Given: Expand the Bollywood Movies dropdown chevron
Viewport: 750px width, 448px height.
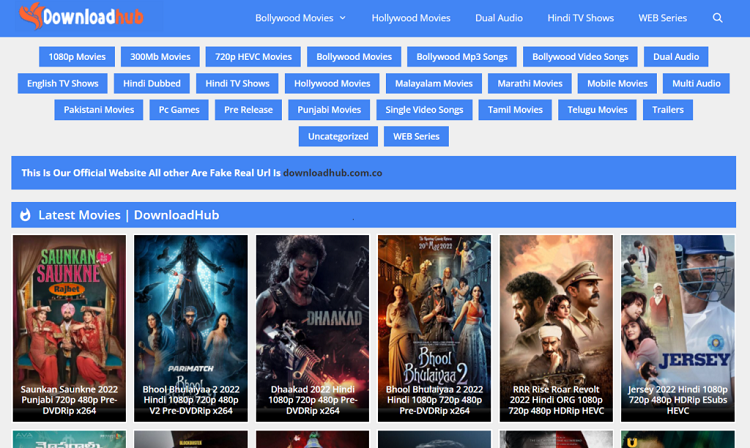Looking at the screenshot, I should click(x=342, y=18).
